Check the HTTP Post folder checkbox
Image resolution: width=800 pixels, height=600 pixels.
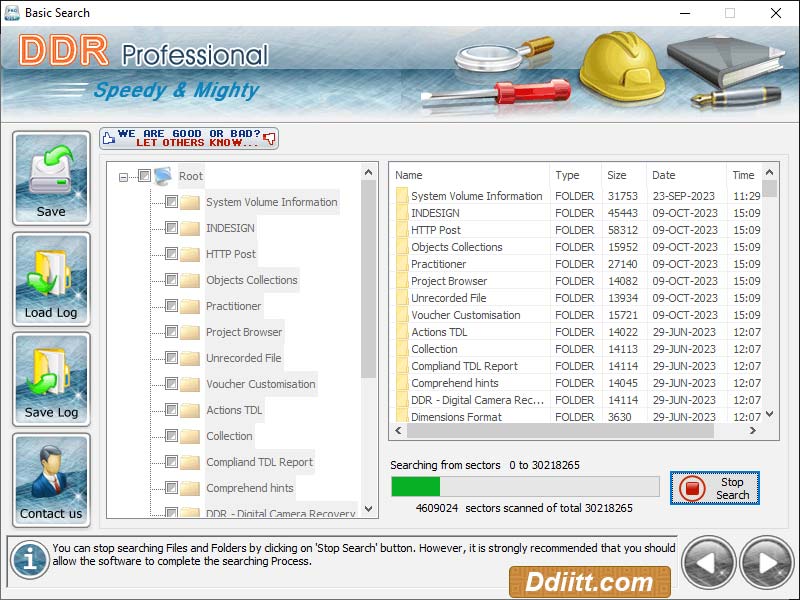pos(171,252)
